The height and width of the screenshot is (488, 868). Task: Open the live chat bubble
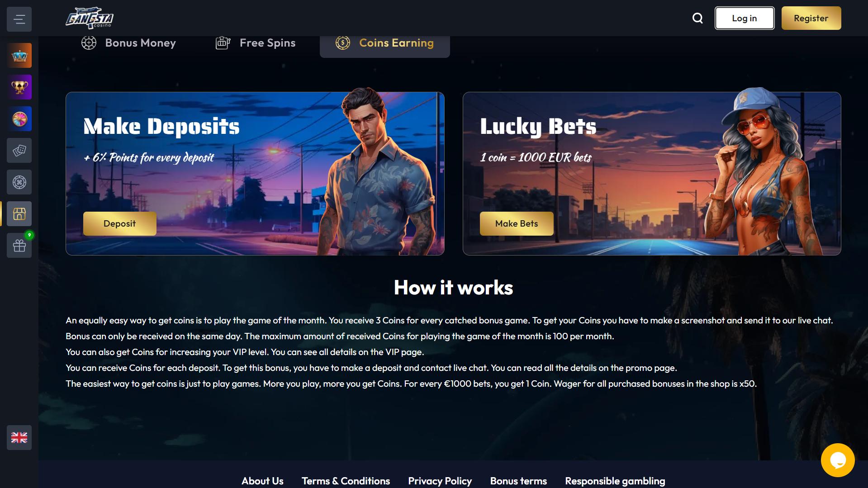pyautogui.click(x=838, y=460)
